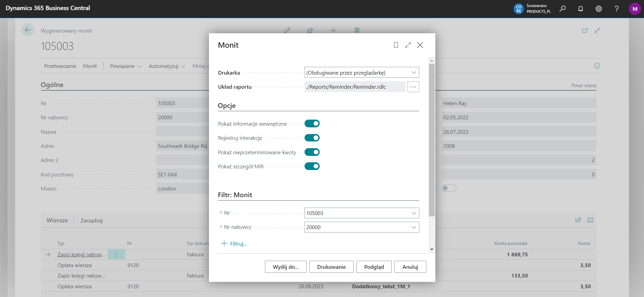Click the Nr nabywcy field 20000 on page
This screenshot has width=644, height=297.
[x=182, y=117]
